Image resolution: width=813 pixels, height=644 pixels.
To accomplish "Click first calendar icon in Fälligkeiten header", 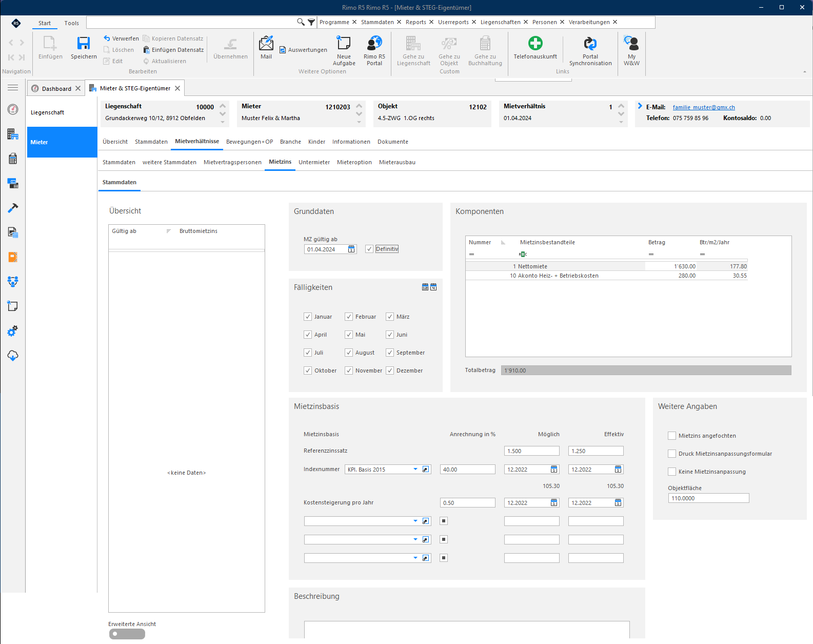I will [425, 287].
